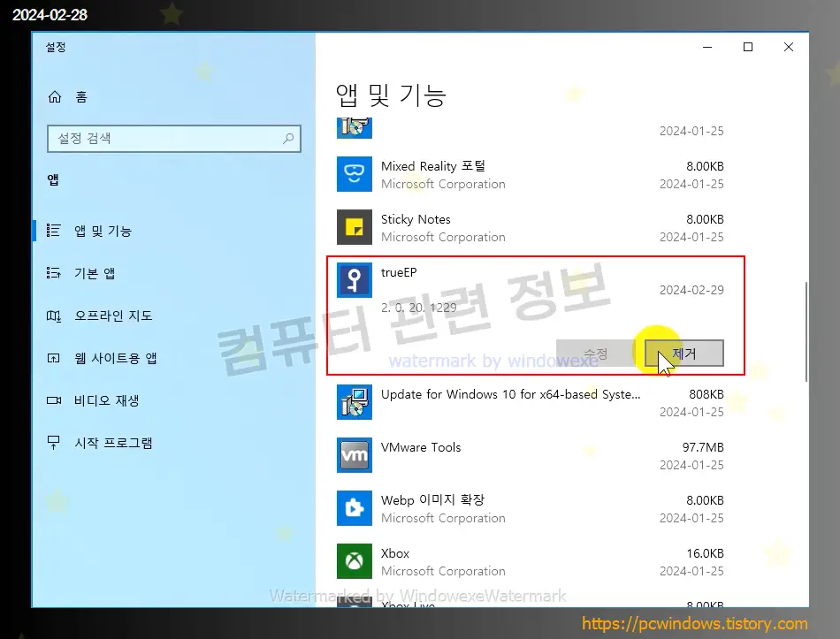840x639 pixels.
Task: Click the 16.0KB size of Xbox
Action: [705, 553]
